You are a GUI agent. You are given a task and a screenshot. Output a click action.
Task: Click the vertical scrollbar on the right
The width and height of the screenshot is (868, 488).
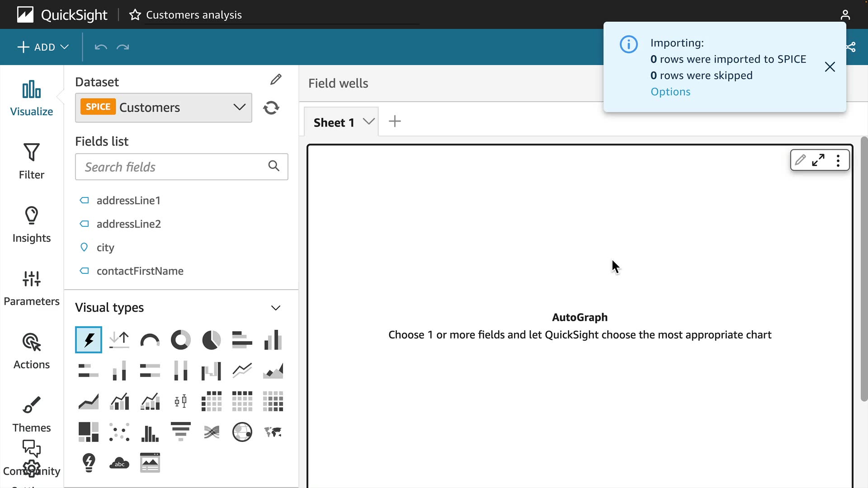pyautogui.click(x=864, y=269)
